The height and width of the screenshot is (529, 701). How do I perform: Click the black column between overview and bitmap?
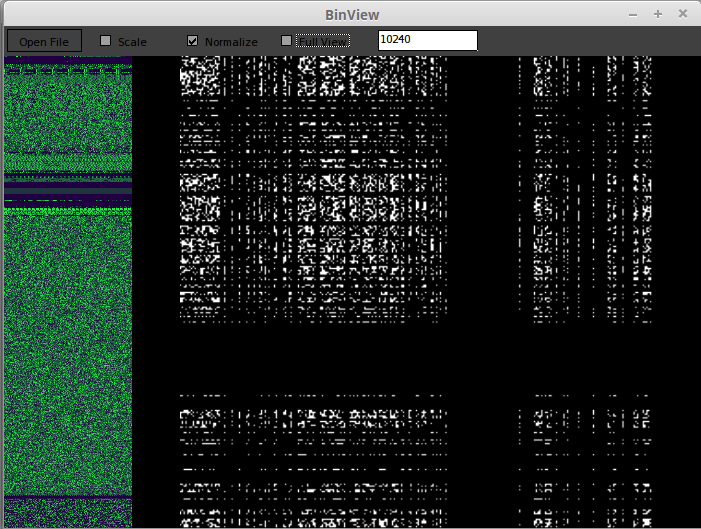155,300
